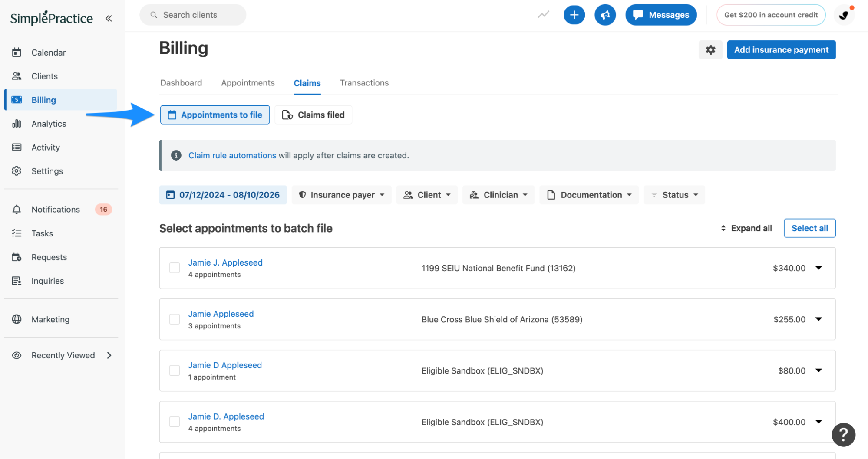
Task: Open the date range filter 07/12/2024 - 08/10/2026
Action: [223, 195]
